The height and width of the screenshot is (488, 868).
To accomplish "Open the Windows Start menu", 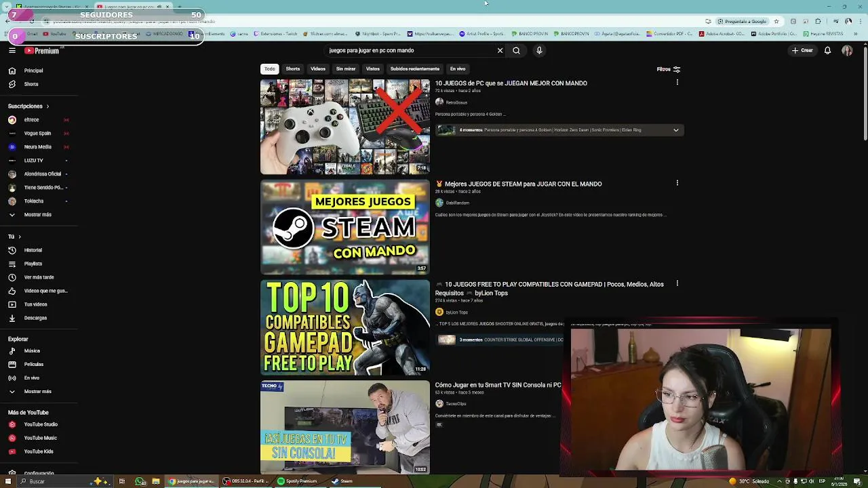I will (7, 481).
